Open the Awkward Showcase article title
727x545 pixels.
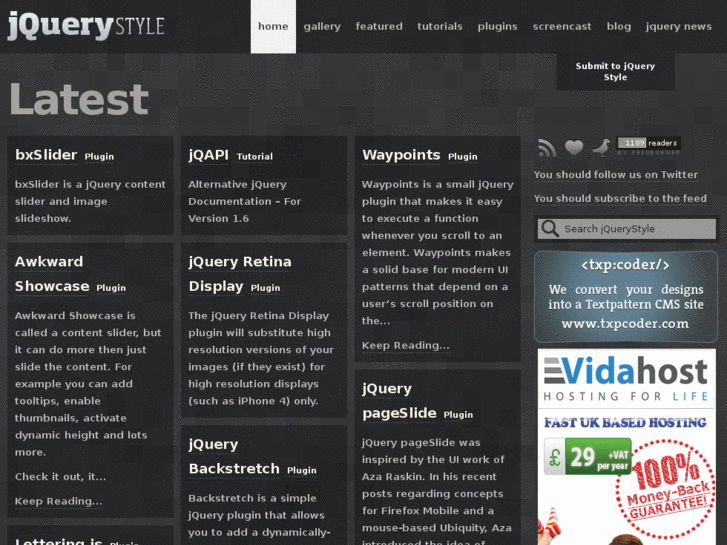[x=52, y=274]
